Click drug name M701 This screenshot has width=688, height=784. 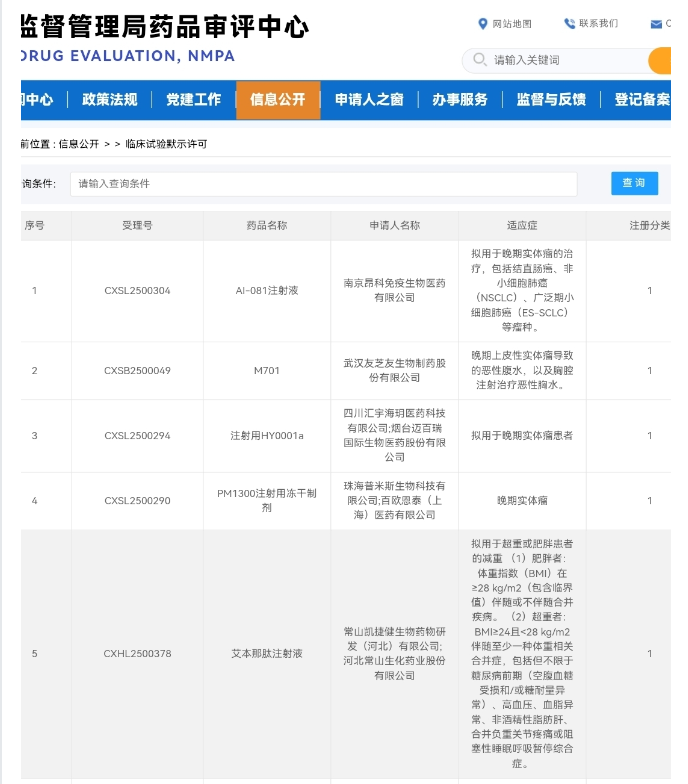266,370
